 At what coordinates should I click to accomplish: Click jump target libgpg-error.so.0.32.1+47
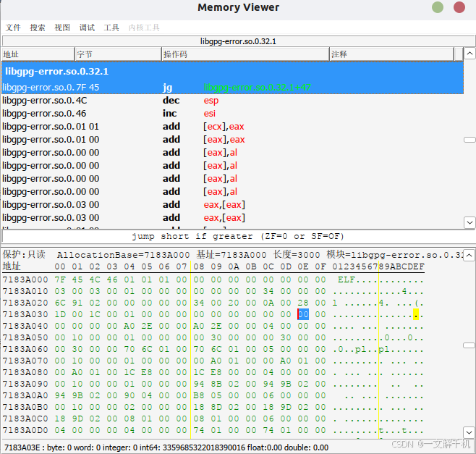point(257,88)
